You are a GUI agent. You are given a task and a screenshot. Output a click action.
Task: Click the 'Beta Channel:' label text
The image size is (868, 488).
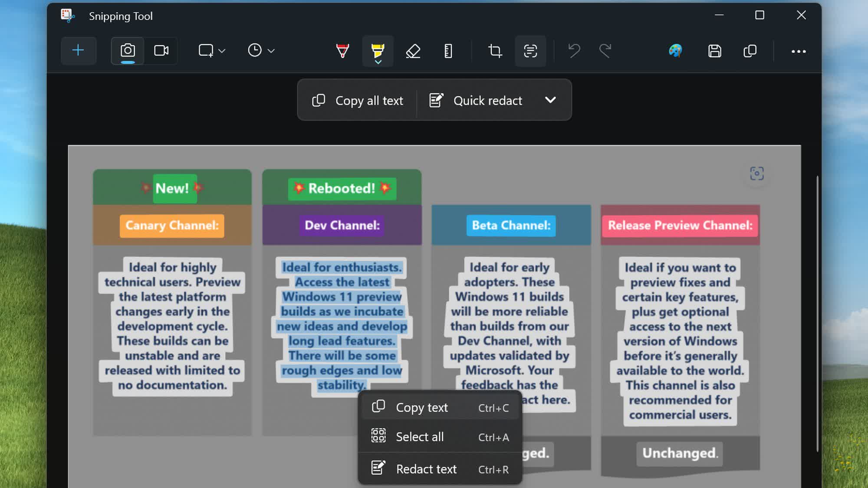[x=511, y=226]
